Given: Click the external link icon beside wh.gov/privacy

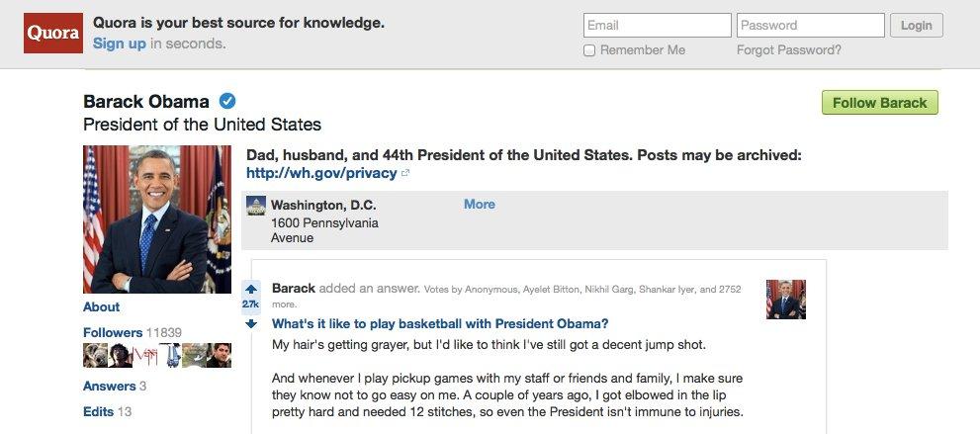Looking at the screenshot, I should 405,174.
